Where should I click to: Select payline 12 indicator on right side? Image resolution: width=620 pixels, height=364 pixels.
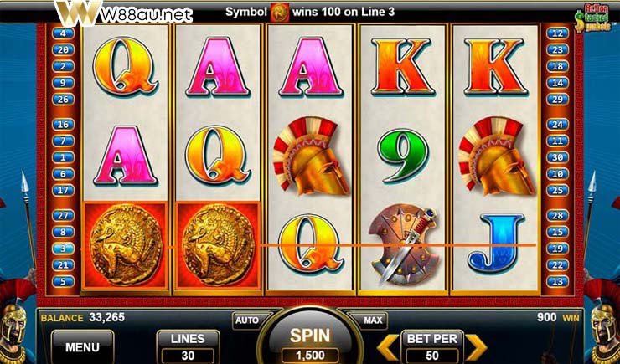point(557,33)
